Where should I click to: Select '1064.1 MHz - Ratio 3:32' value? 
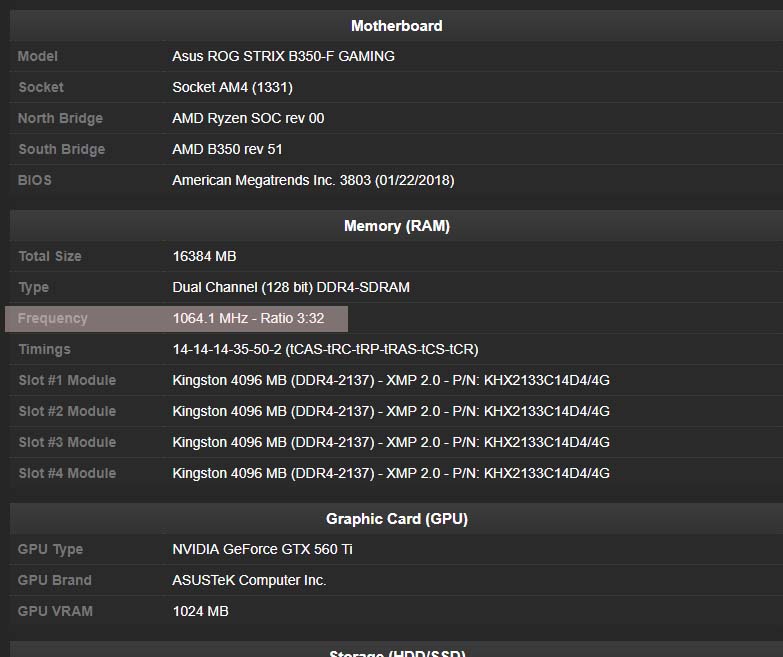click(x=248, y=318)
